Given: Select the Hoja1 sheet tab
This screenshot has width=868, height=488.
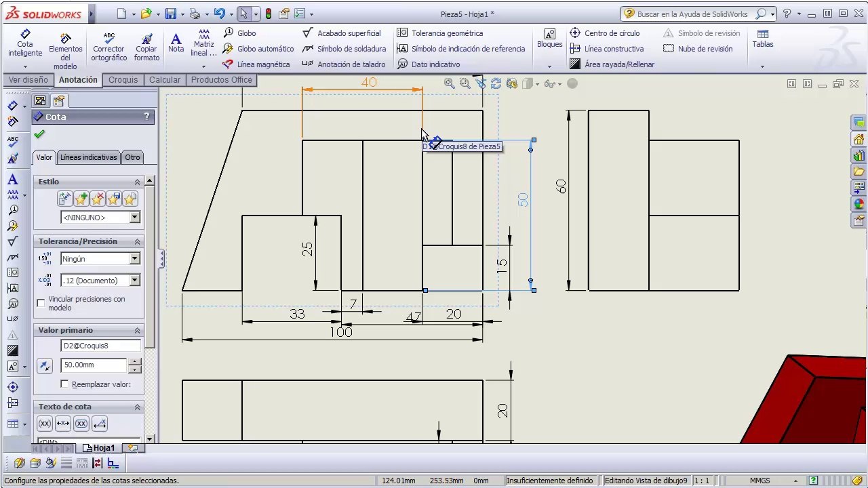Looking at the screenshot, I should click(99, 448).
